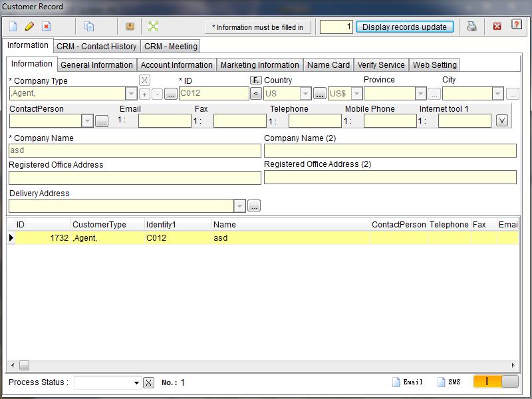Click Display records update button
532x399 pixels.
[404, 27]
